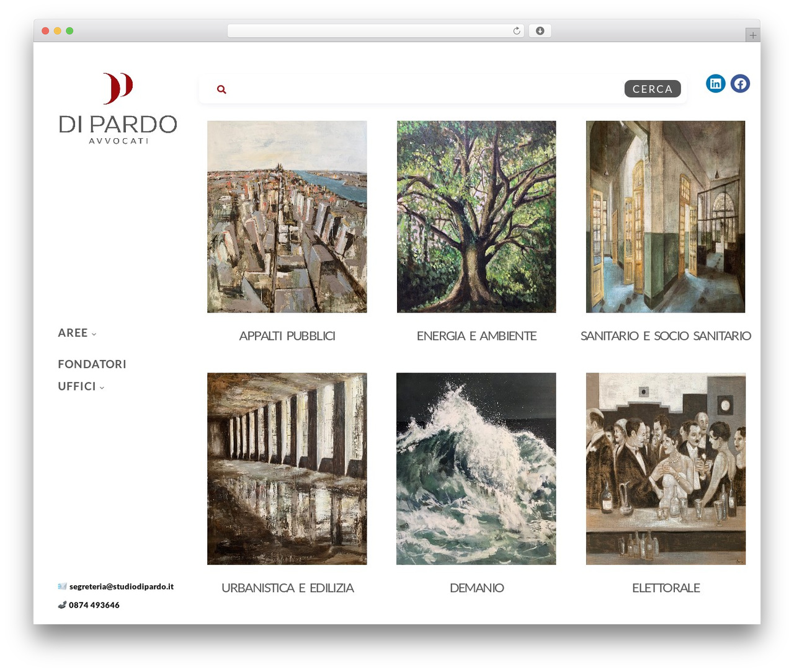Screen dimensions: 794x672
Task: Open the APPALTI PUBBLICI link
Action: click(x=287, y=336)
